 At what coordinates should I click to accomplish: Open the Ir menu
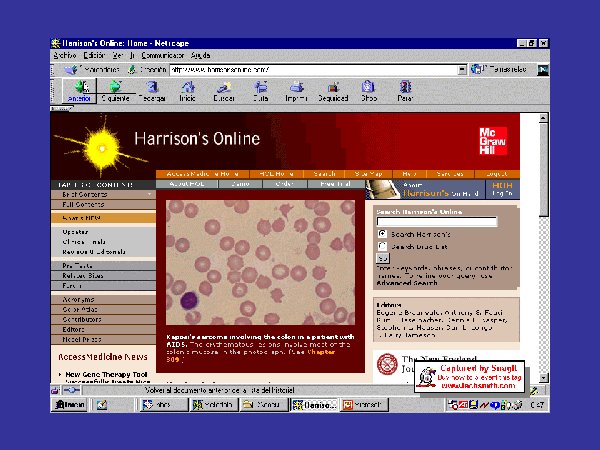pos(132,55)
